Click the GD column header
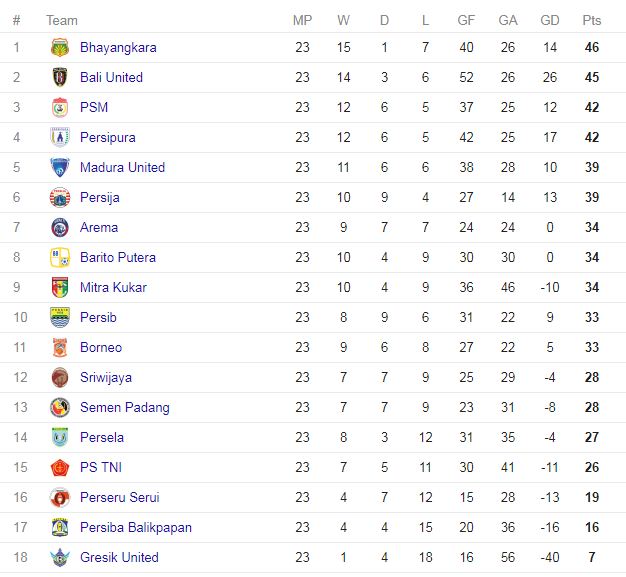This screenshot has height=577, width=626. pos(549,20)
